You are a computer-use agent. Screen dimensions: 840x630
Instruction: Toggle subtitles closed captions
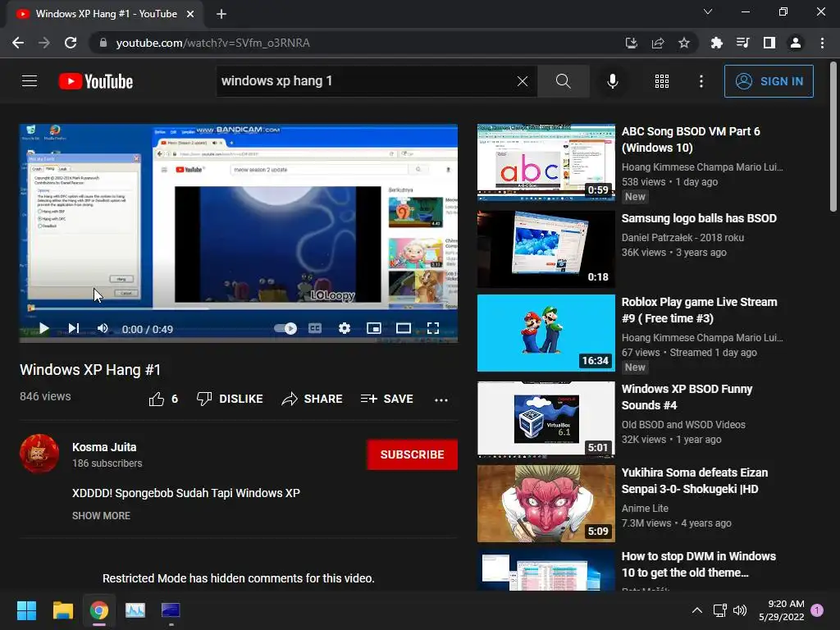click(x=315, y=328)
